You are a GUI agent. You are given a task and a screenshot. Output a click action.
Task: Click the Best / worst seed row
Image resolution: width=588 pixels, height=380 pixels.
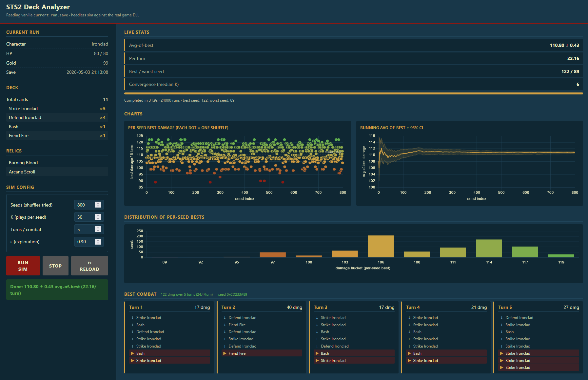[354, 71]
